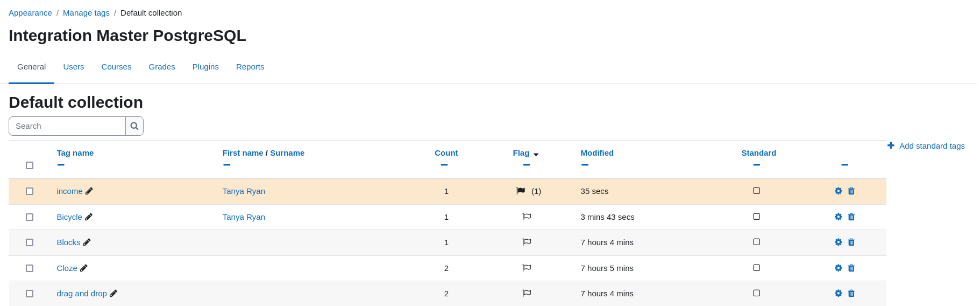980x306 pixels.
Task: Sort table by Tag name
Action: pos(75,153)
